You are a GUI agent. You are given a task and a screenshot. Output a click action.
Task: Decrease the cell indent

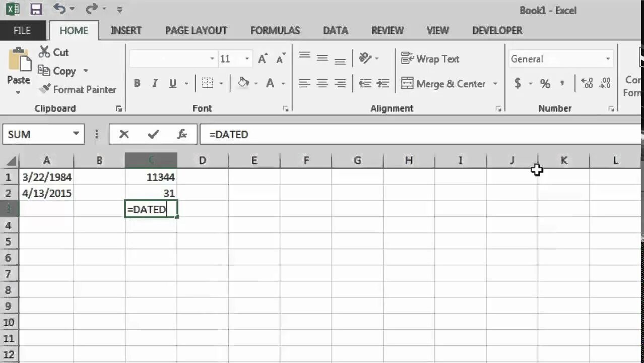pos(365,84)
